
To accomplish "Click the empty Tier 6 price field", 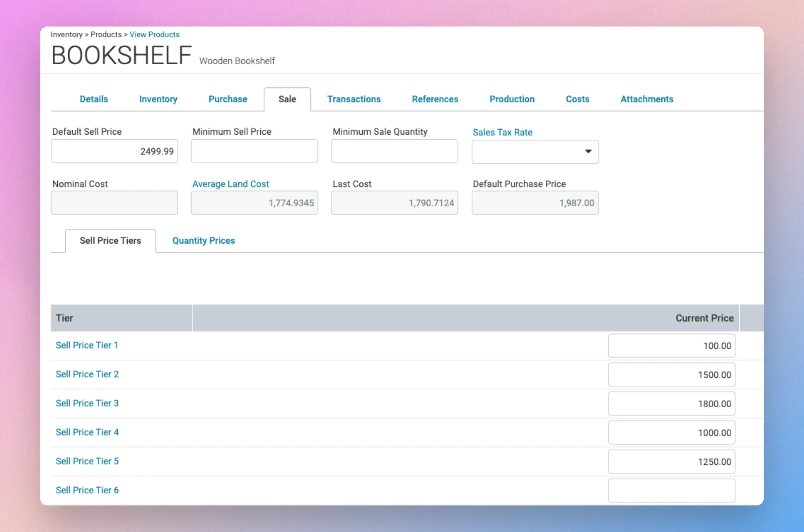I will [672, 491].
